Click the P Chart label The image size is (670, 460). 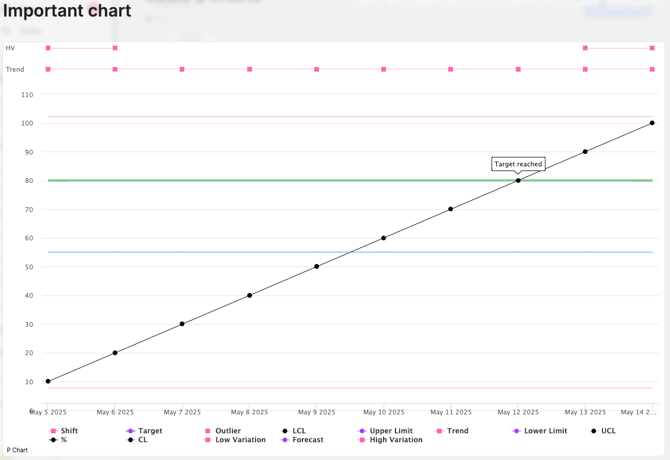tap(17, 450)
